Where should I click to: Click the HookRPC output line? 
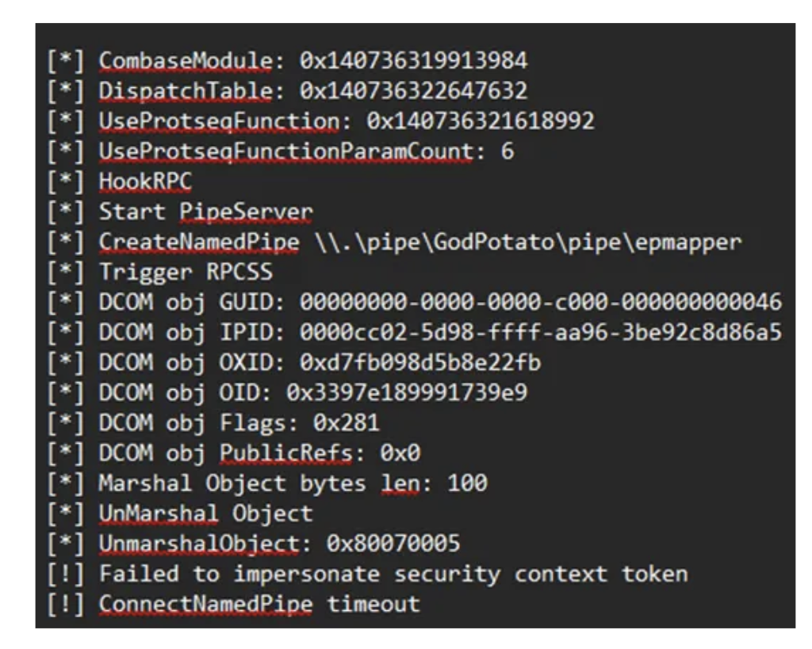[x=145, y=181]
